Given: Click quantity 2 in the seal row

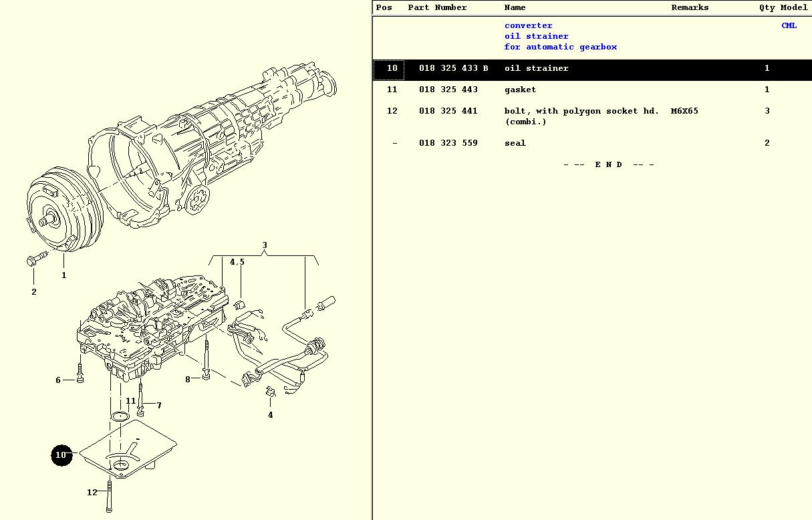Looking at the screenshot, I should tap(767, 143).
